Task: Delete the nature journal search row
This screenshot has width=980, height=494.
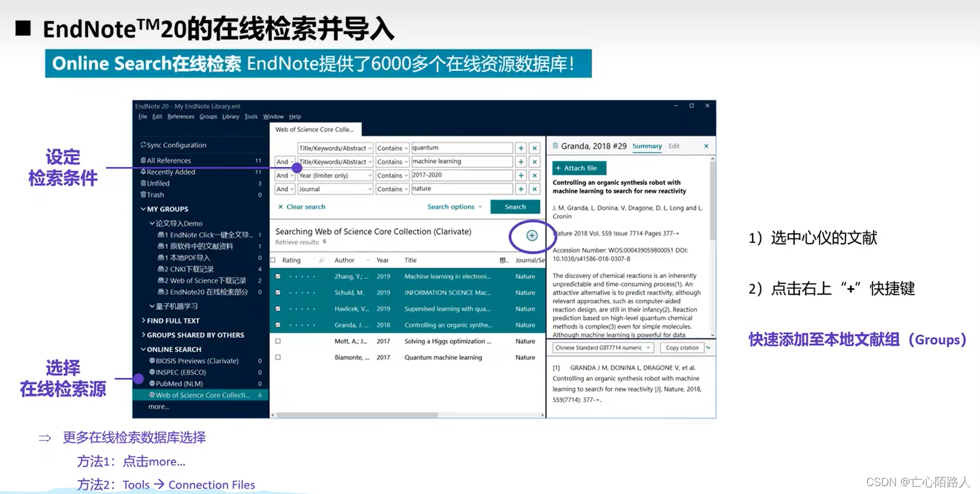Action: [535, 189]
